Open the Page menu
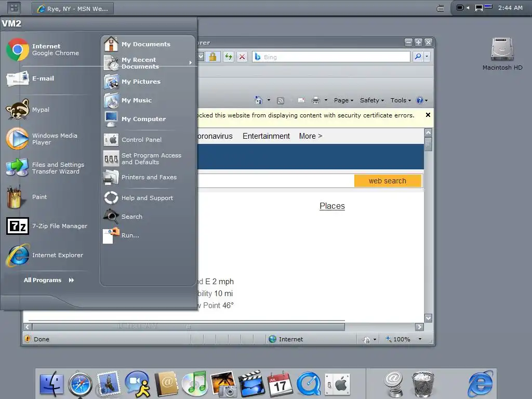Screen dimensions: 532x399 click(x=343, y=100)
